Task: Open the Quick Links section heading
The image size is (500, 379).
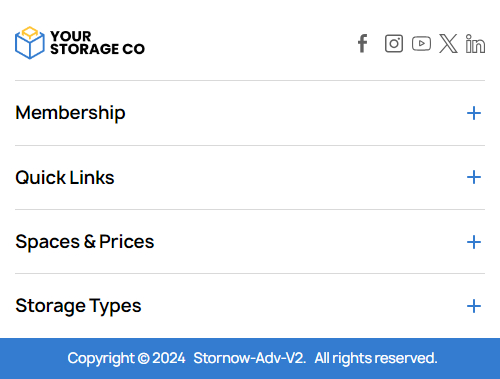Action: click(x=65, y=177)
